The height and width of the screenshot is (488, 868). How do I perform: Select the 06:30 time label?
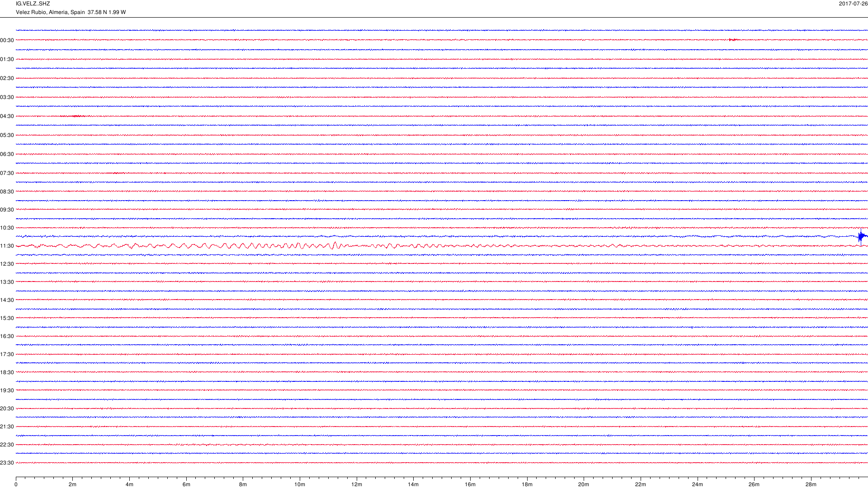(7, 154)
